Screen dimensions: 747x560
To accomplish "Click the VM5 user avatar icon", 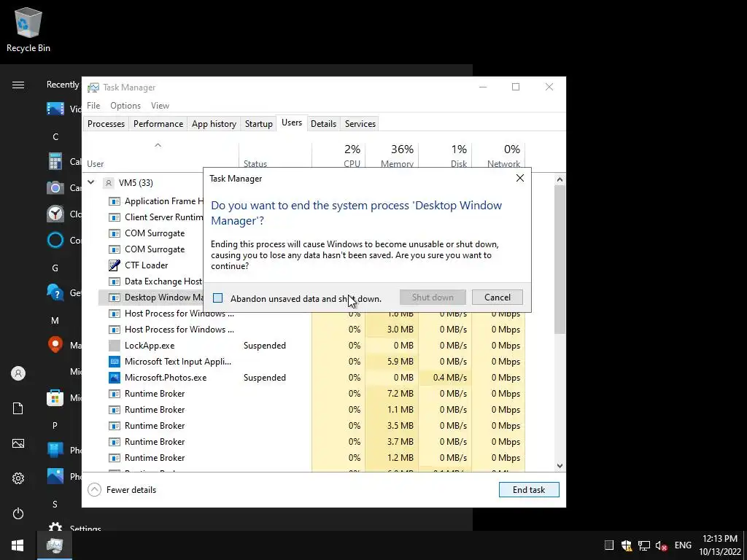I will point(109,183).
